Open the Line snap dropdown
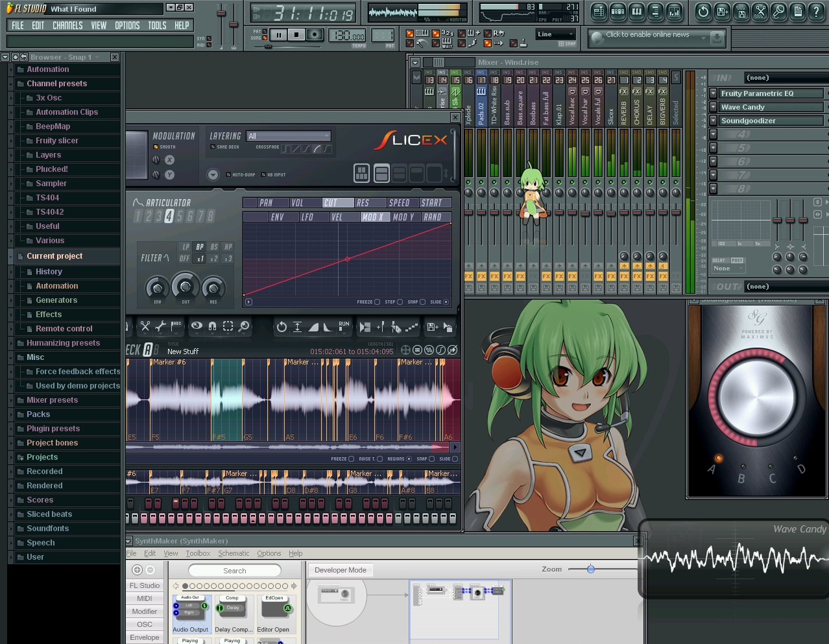Viewport: 829px width, 644px height. pos(555,34)
